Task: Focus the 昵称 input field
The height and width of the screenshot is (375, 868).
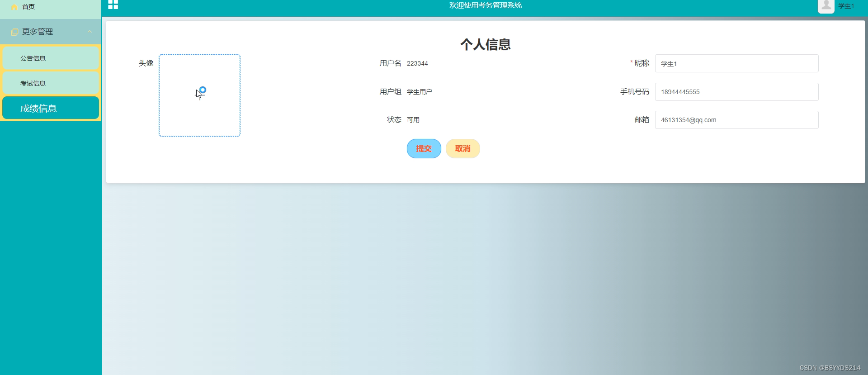Action: click(736, 63)
